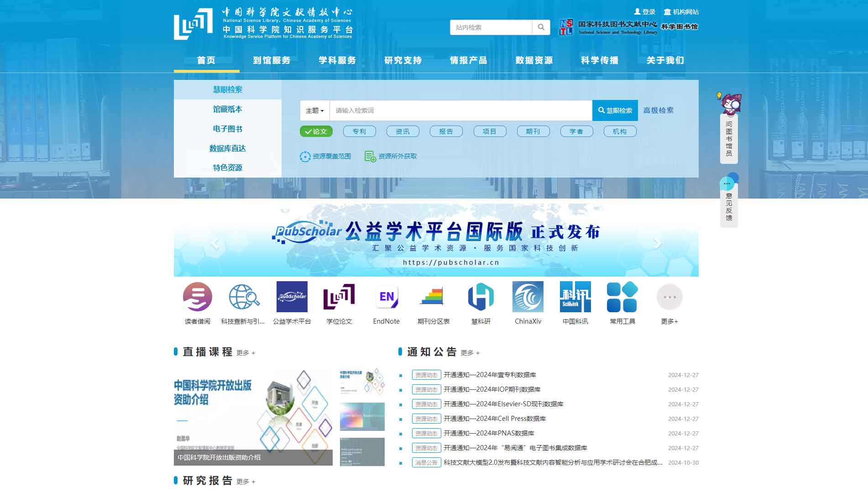Open the 学位论文 icon
Image resolution: width=868 pixels, height=493 pixels.
339,297
